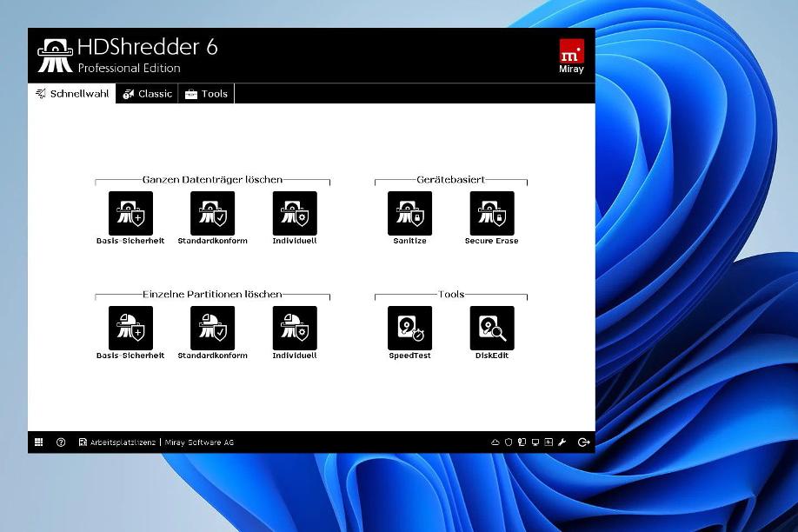
Task: Open the Tools tab
Action: click(x=206, y=94)
